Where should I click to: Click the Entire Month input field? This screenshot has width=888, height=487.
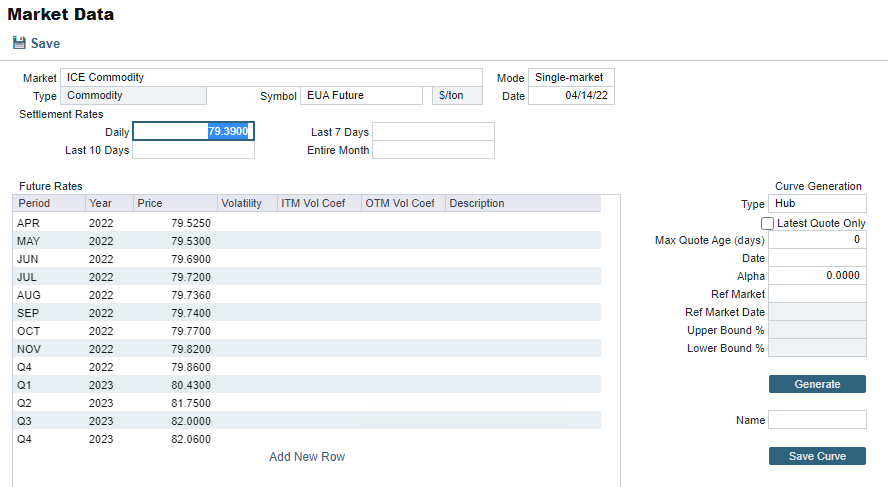(433, 150)
